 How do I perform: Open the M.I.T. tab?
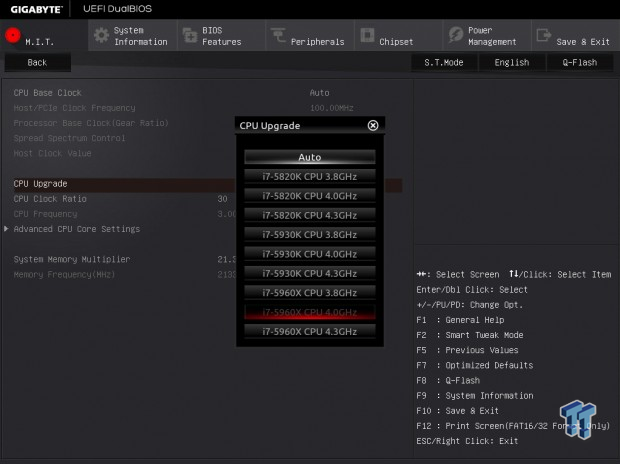click(x=44, y=36)
